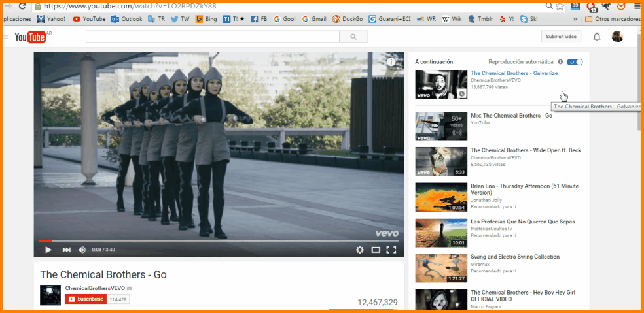Viewport: 644px width, 313px height.
Task: Click the autoplay info icon
Action: click(x=560, y=62)
